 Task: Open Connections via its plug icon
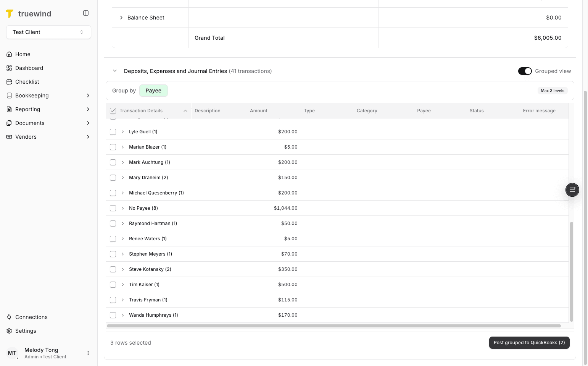tap(9, 317)
